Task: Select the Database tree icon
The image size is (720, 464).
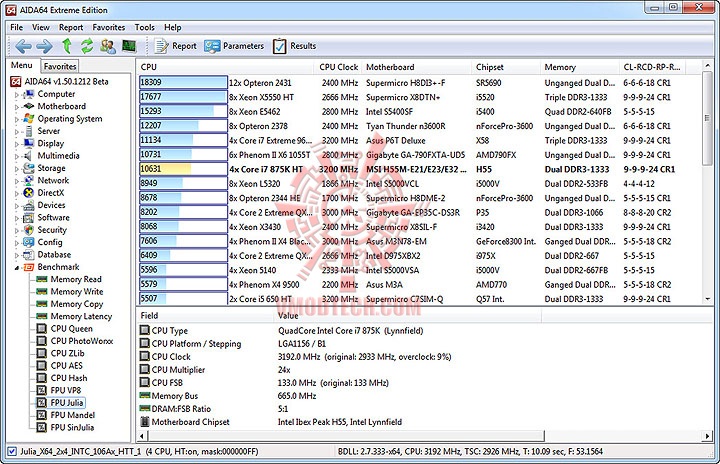Action: tap(29, 255)
